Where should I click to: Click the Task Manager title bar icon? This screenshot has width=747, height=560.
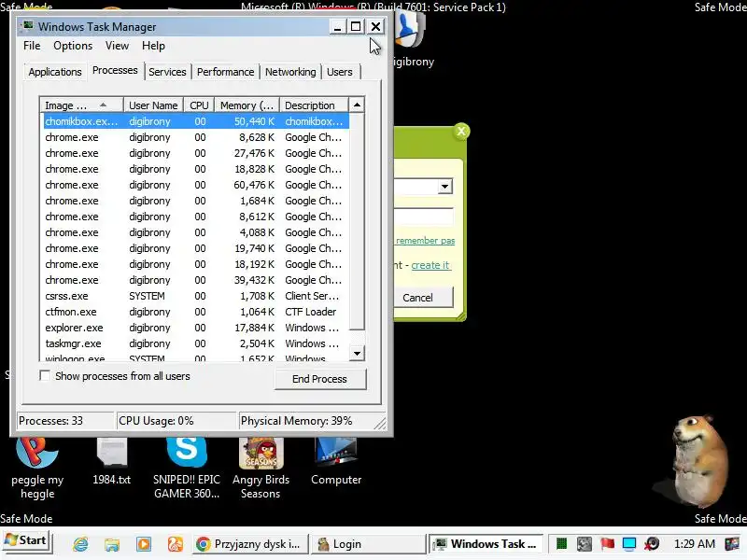pyautogui.click(x=28, y=26)
